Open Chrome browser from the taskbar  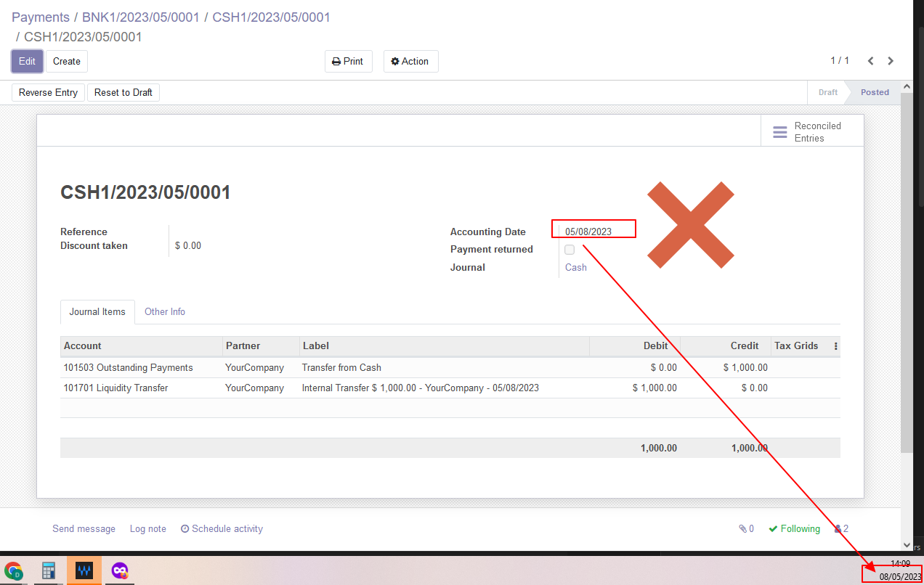(15, 571)
